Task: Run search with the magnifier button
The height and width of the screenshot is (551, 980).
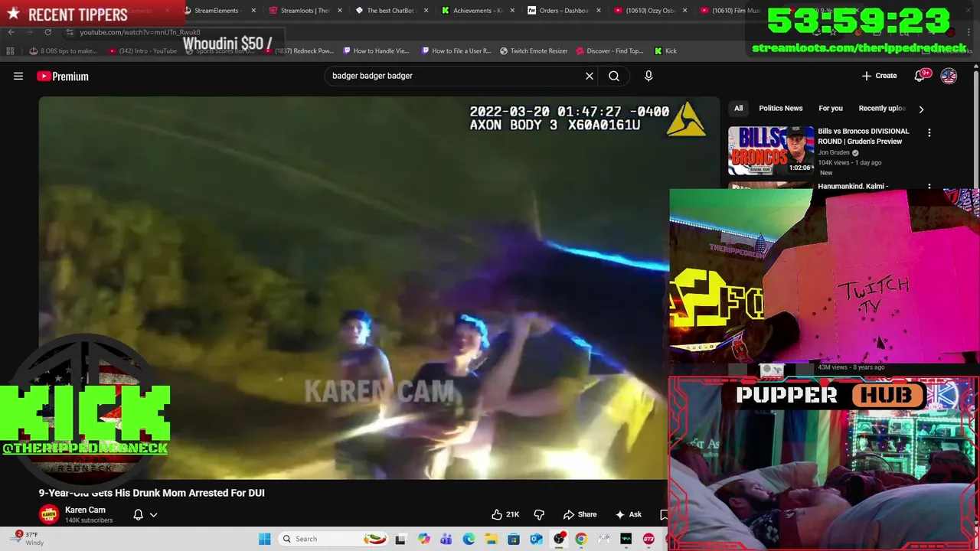Action: coord(614,76)
